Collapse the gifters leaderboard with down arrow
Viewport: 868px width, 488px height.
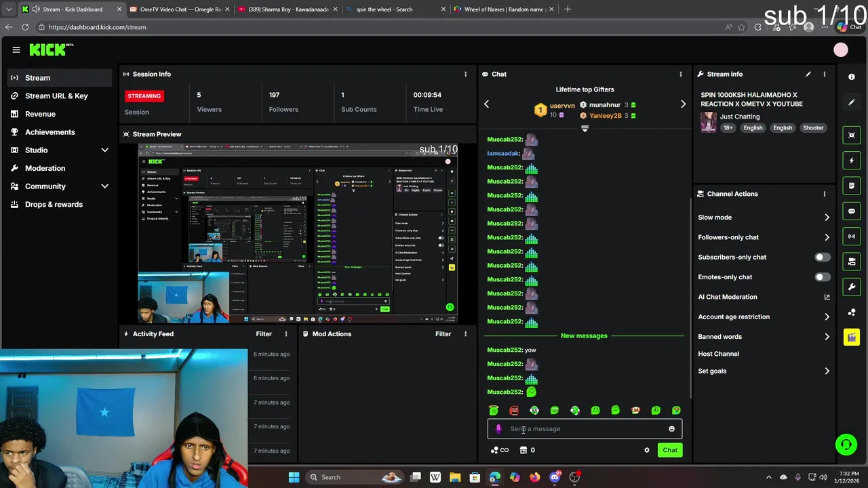click(585, 128)
